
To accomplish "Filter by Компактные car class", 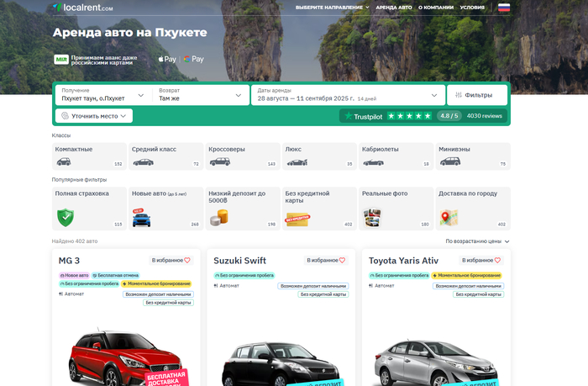I will click(x=89, y=156).
